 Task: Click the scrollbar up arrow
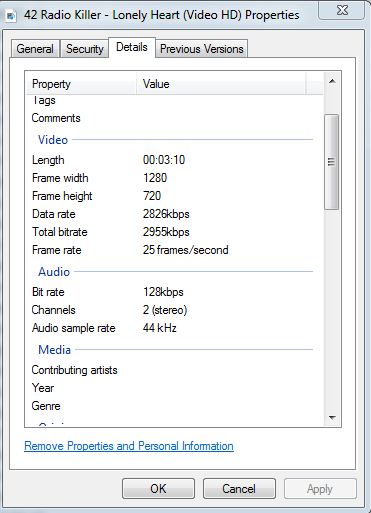pyautogui.click(x=332, y=81)
